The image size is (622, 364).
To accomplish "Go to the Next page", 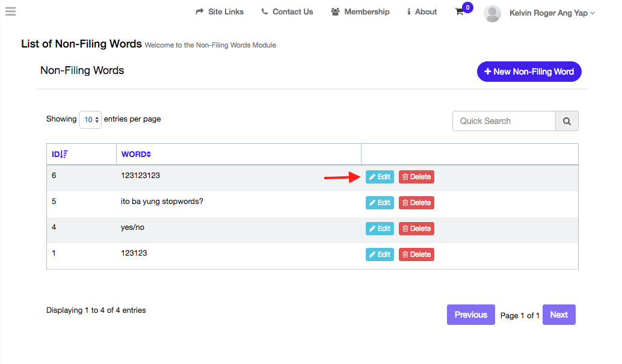I will (558, 315).
